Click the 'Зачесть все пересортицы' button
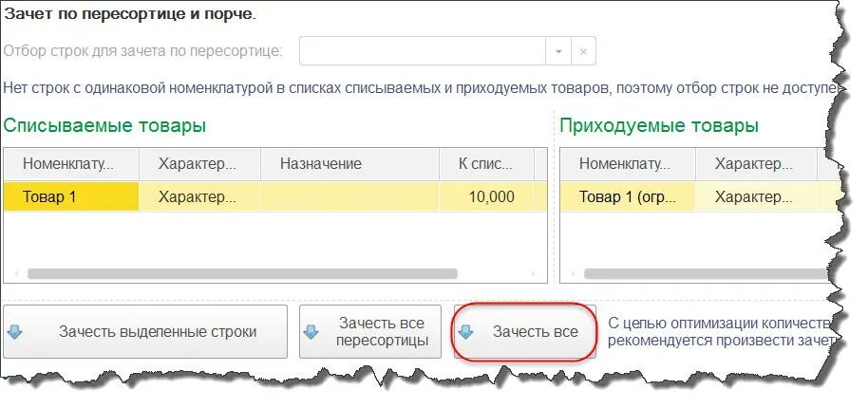868x408 pixels. click(x=370, y=332)
